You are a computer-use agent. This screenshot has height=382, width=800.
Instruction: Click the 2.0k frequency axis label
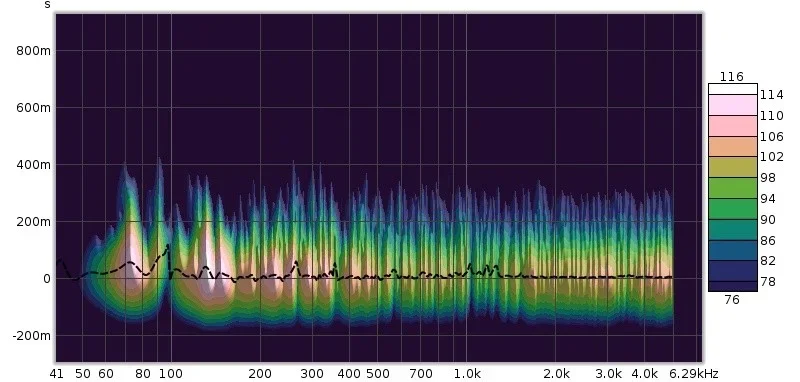pos(556,374)
